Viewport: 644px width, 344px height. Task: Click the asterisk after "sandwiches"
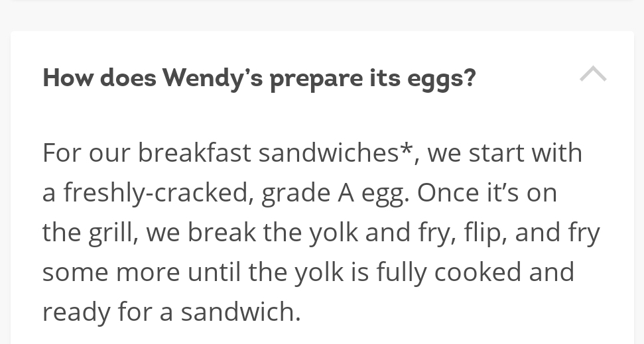tap(406, 148)
